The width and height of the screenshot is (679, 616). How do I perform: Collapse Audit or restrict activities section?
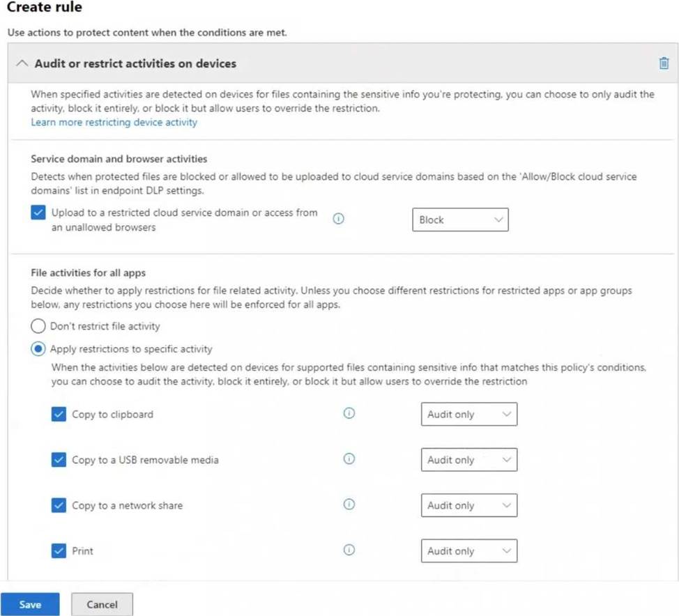[x=22, y=63]
